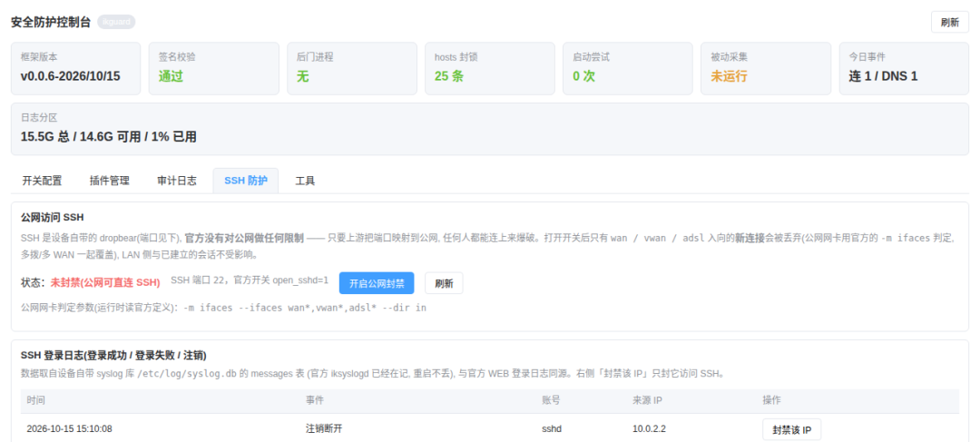Switch to the 开关配置 tab
The height and width of the screenshot is (442, 980).
tap(42, 181)
